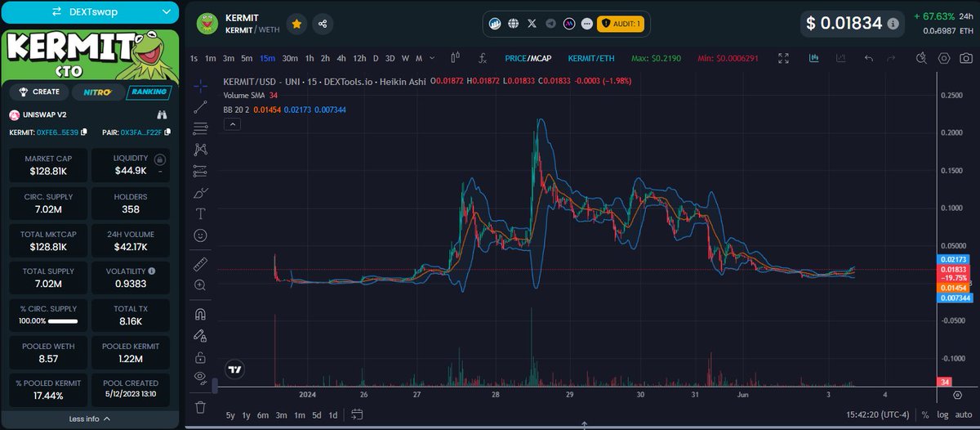Open the forecasting and measurement tools

200,171
